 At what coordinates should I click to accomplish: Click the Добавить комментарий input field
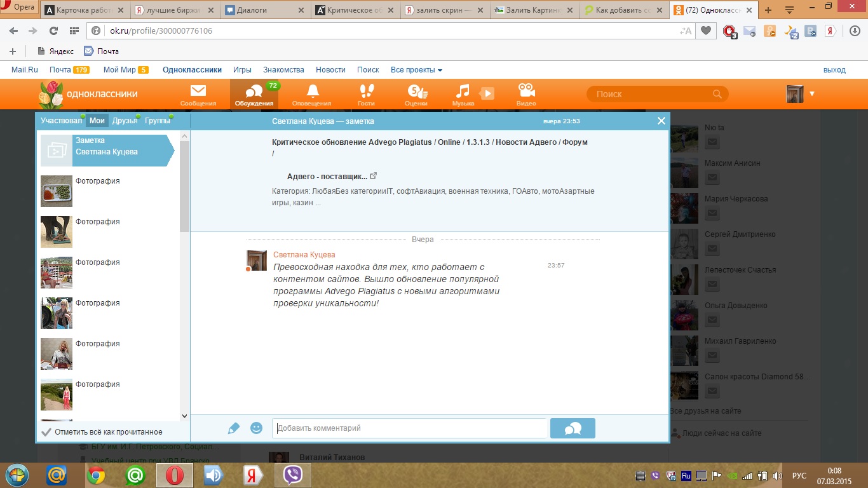(409, 428)
